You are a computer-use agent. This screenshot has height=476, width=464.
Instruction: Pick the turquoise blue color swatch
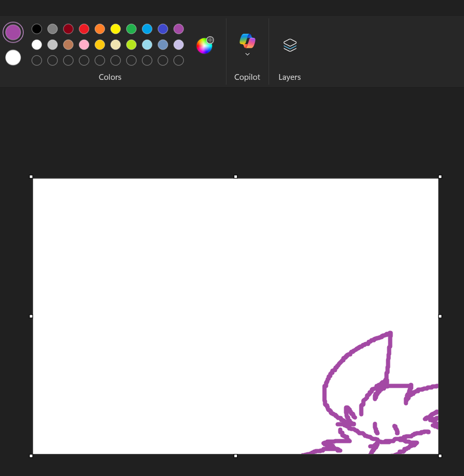147,29
